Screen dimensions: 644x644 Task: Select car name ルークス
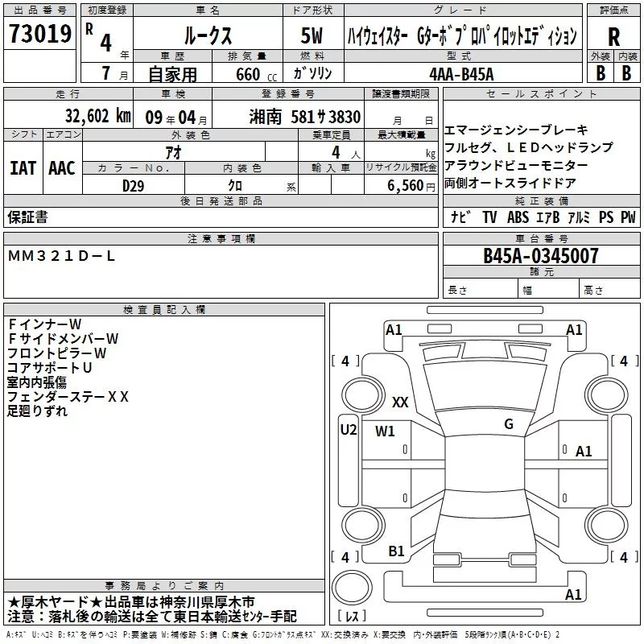click(x=208, y=35)
